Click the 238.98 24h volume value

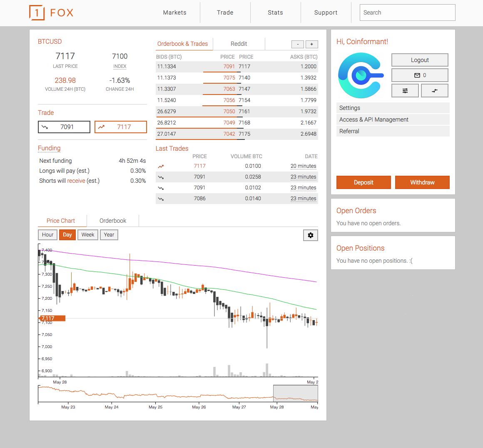[x=65, y=80]
